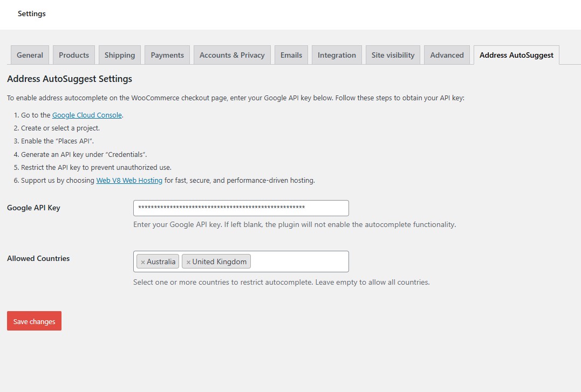Select the United Kingdom country tag
The height and width of the screenshot is (392, 581).
219,262
